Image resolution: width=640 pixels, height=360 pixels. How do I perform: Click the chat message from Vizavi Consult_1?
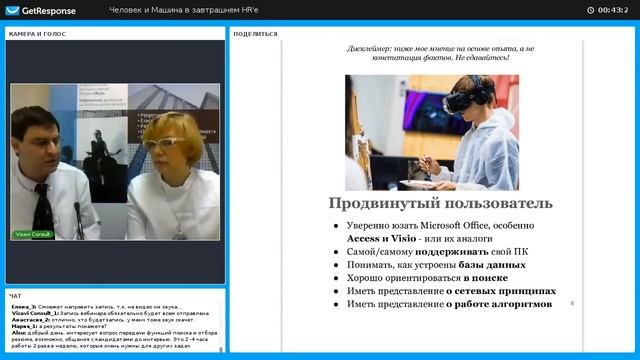tap(110, 313)
